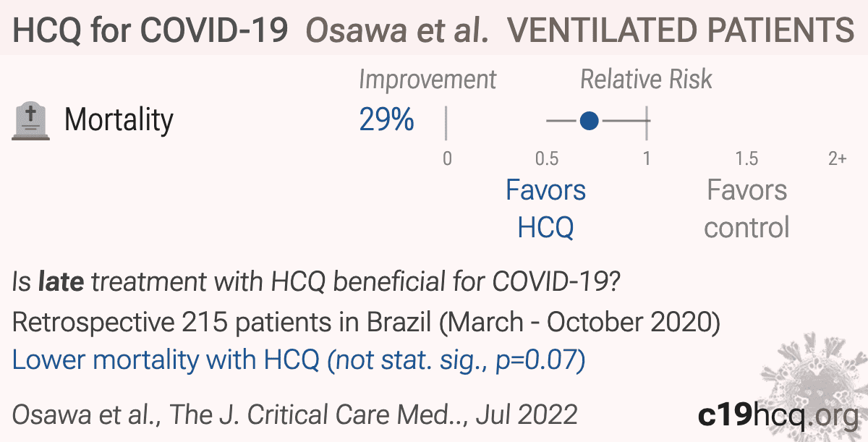This screenshot has height=442, width=868.
Task: Click the Favors HCQ label
Action: pos(546,209)
